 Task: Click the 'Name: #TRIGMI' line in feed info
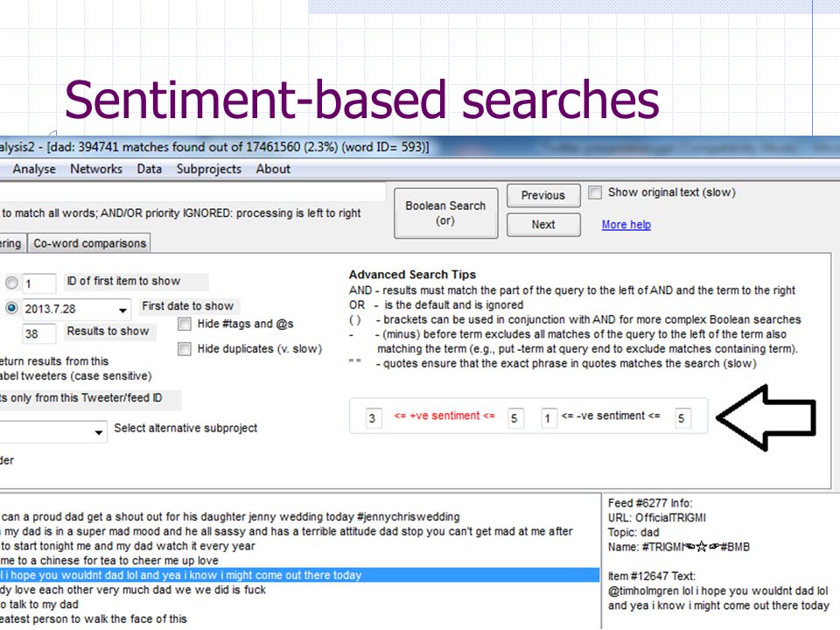pos(679,547)
